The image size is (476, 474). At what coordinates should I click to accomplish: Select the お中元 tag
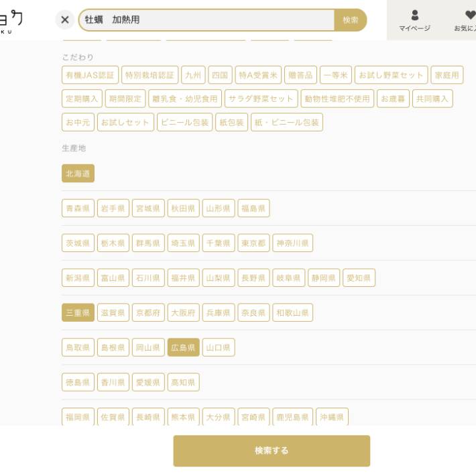78,122
